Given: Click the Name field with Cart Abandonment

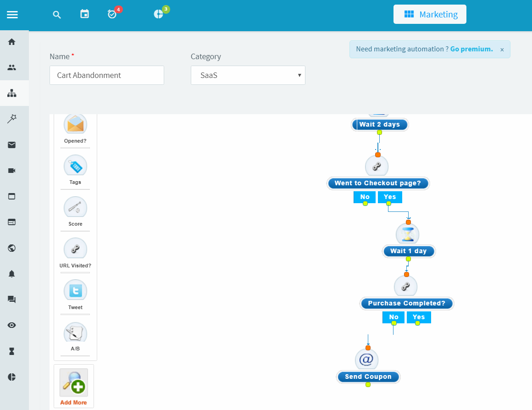Looking at the screenshot, I should coord(107,75).
